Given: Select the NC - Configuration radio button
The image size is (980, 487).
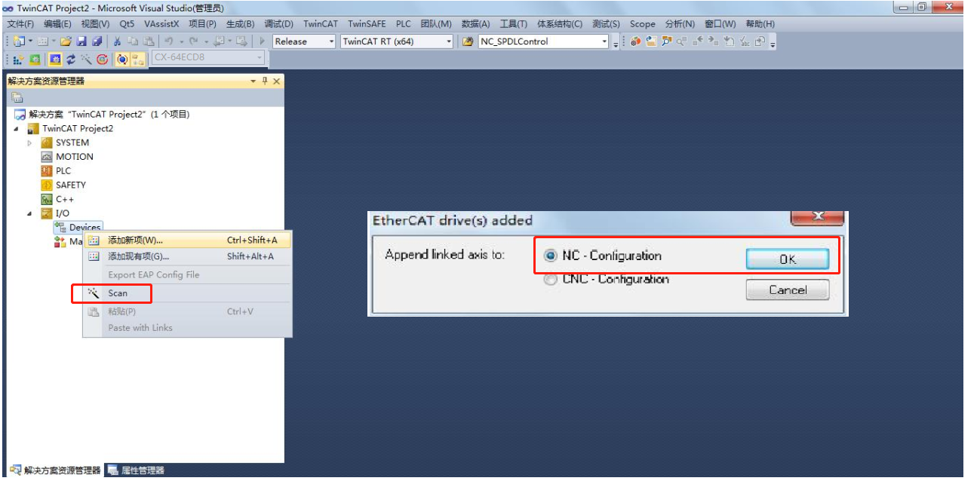Looking at the screenshot, I should [550, 256].
